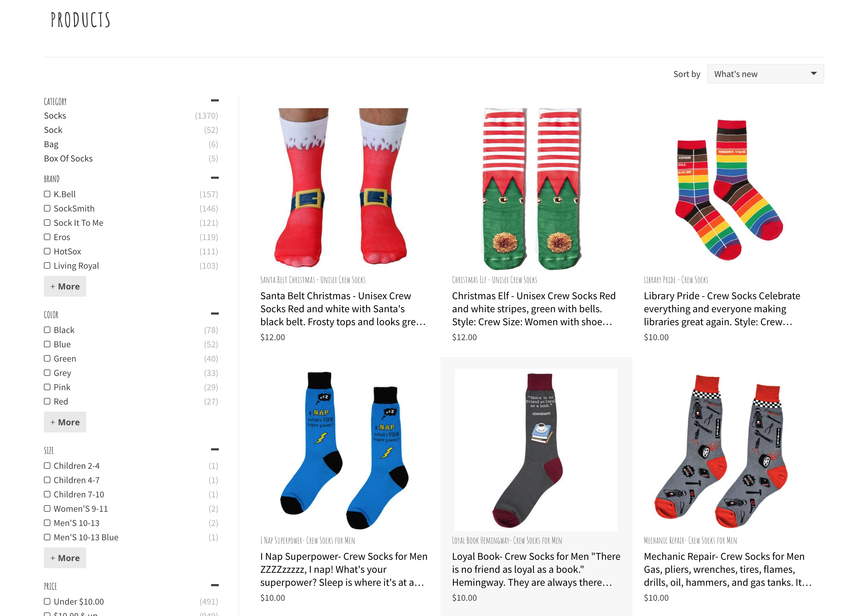
Task: Collapse the Price filter section
Action: (x=215, y=585)
